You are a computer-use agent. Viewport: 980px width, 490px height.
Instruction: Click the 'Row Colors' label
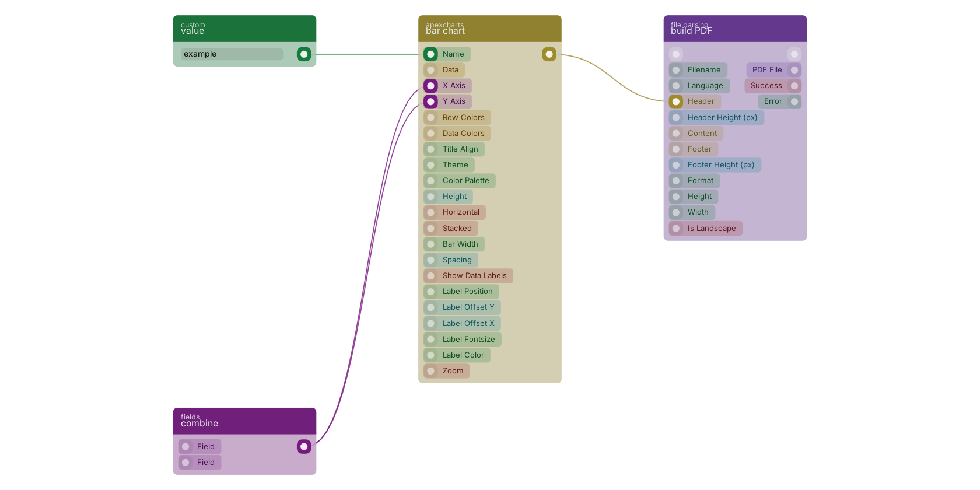[463, 118]
